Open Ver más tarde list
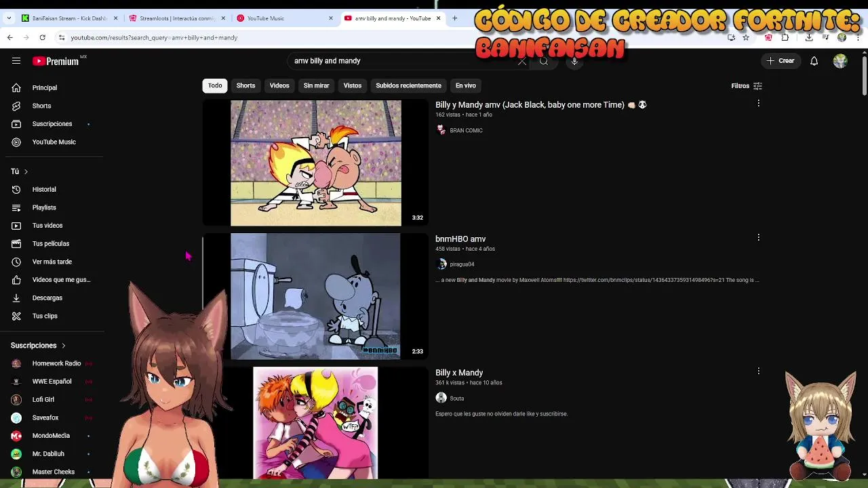Screen dimensions: 868x488 pyautogui.click(x=52, y=262)
